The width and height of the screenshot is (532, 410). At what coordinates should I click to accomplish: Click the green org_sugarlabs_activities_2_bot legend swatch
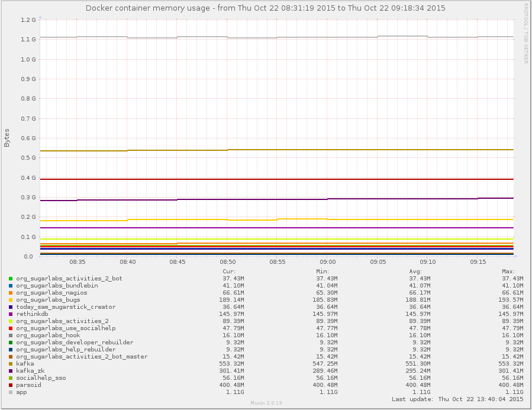(x=11, y=279)
